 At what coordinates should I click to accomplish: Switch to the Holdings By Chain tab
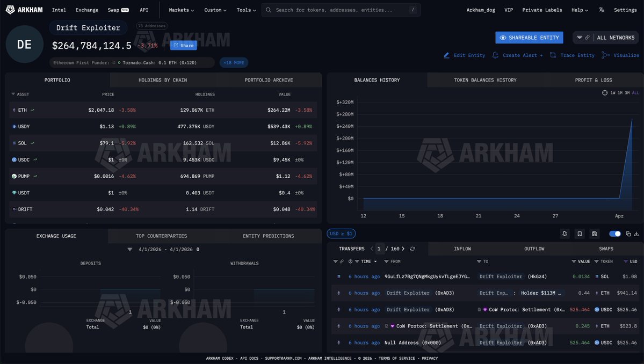tap(162, 80)
